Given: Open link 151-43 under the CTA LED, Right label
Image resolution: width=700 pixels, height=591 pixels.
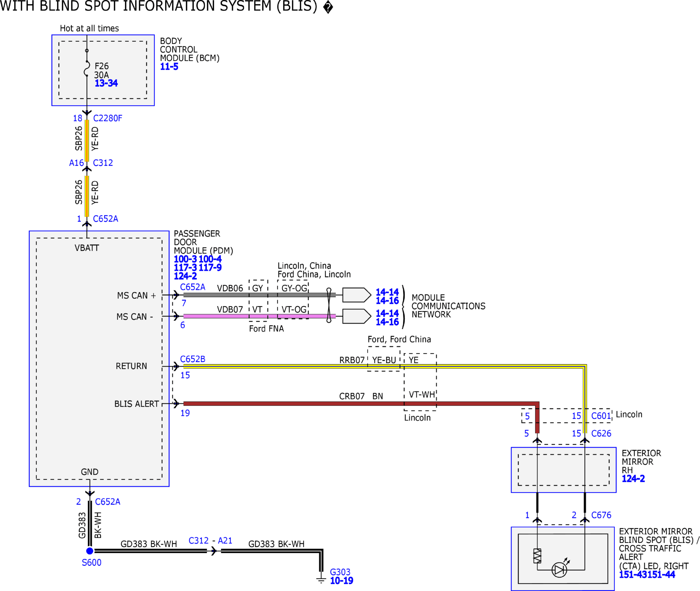Looking at the screenshot, I should pos(633,575).
